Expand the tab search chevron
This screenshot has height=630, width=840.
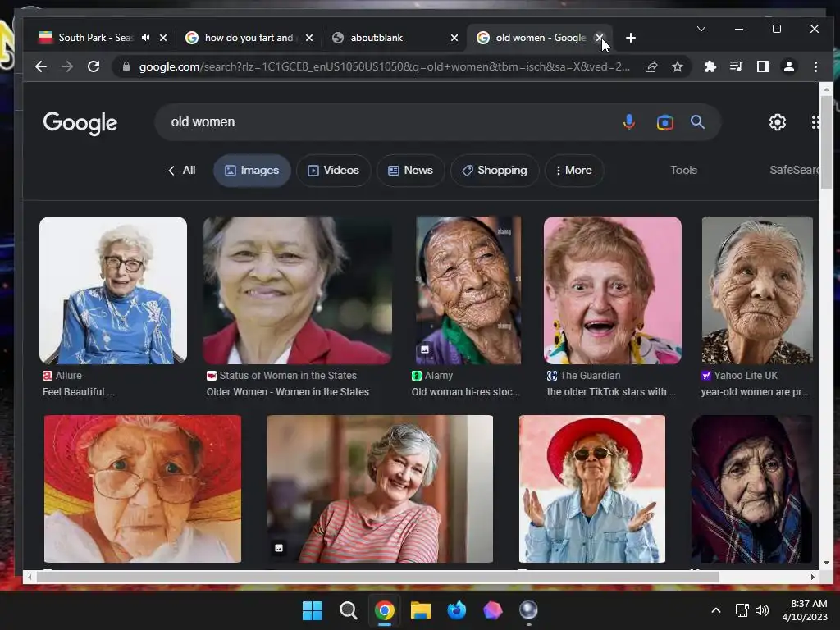coord(701,29)
